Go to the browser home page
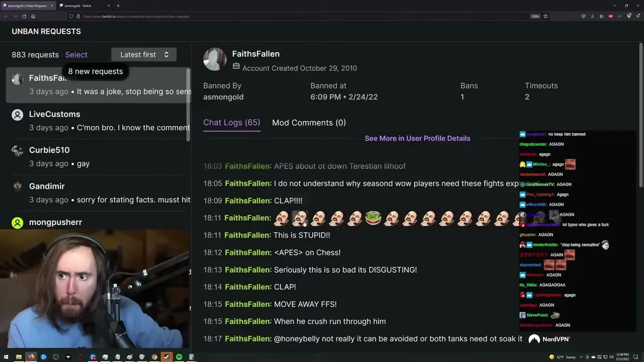Viewport: 644px width, 362px height. click(33, 16)
